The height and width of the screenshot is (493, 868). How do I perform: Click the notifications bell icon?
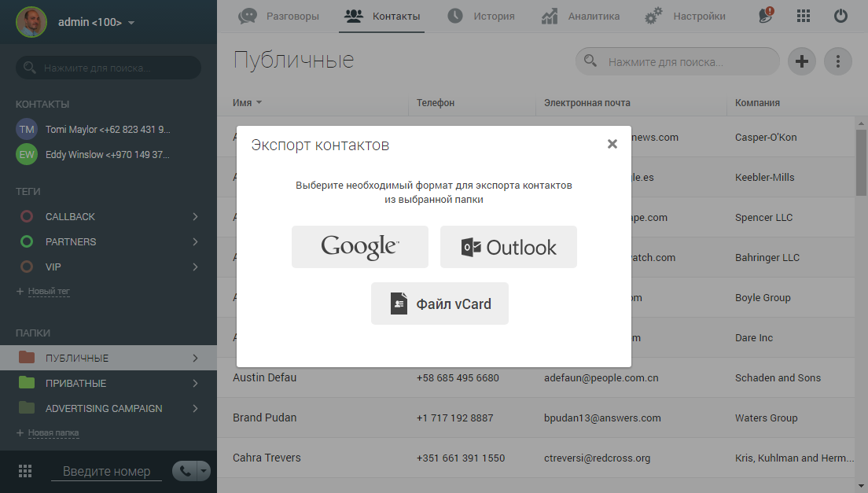coord(766,16)
